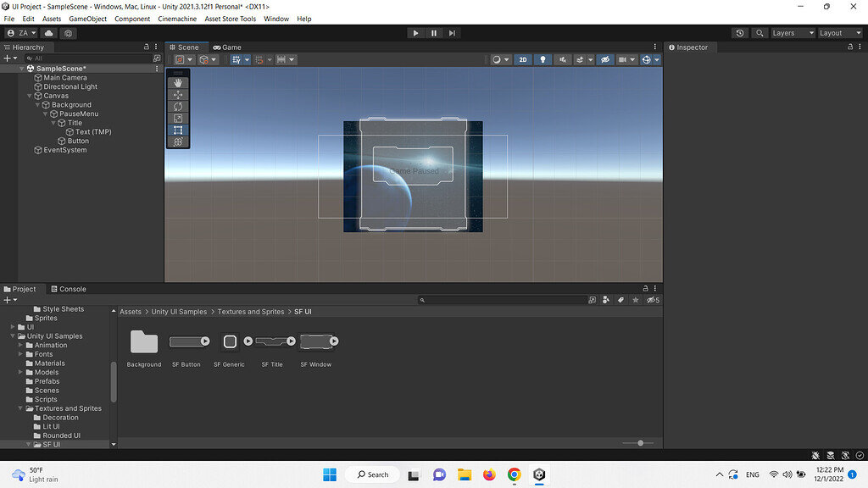Enter Play mode
Image resolution: width=868 pixels, height=488 pixels.
(415, 32)
